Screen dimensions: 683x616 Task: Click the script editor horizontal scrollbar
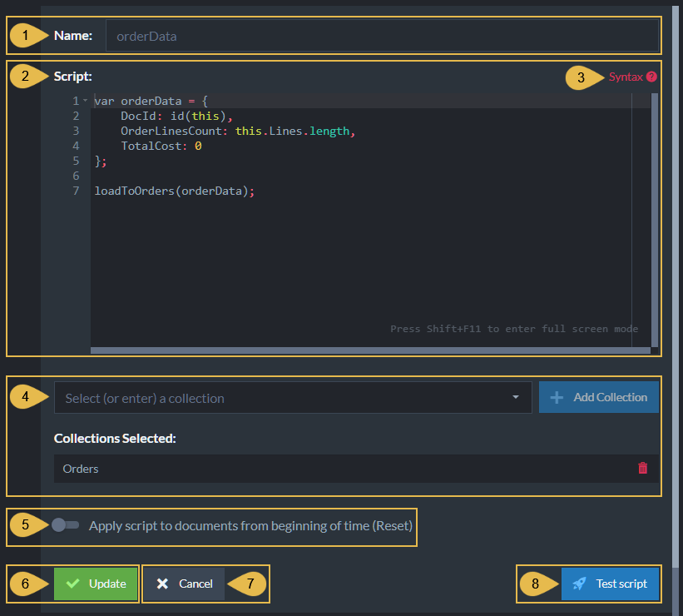370,350
